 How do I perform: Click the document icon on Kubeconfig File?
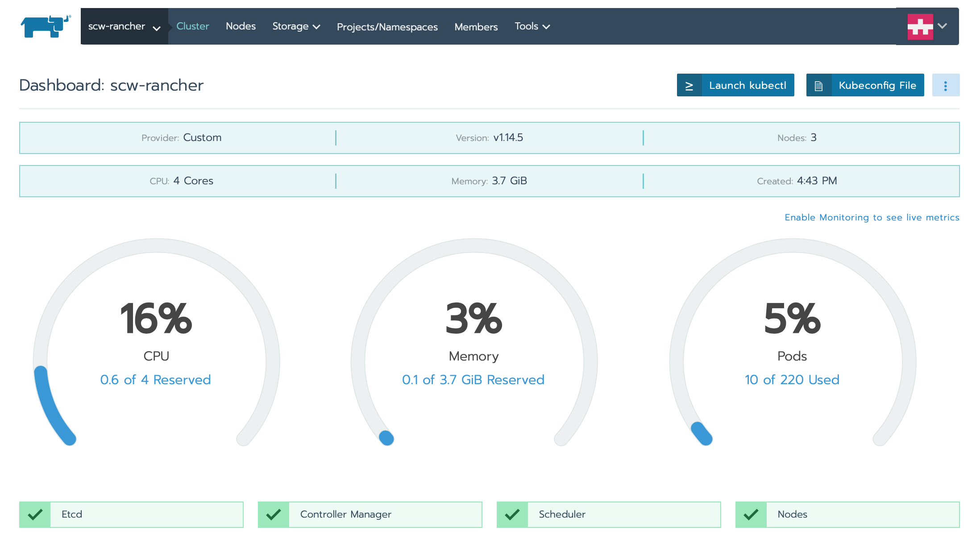click(818, 85)
